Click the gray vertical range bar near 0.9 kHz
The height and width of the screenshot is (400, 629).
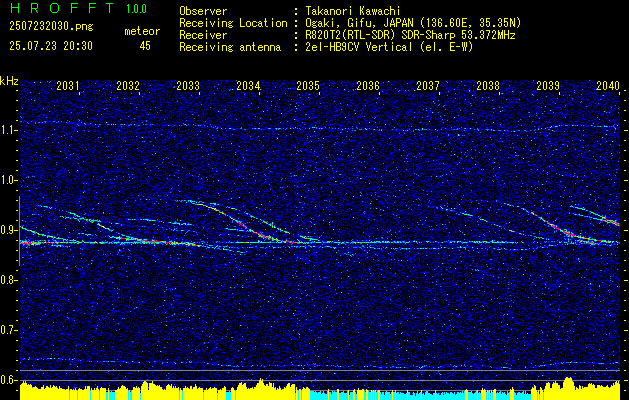point(19,231)
